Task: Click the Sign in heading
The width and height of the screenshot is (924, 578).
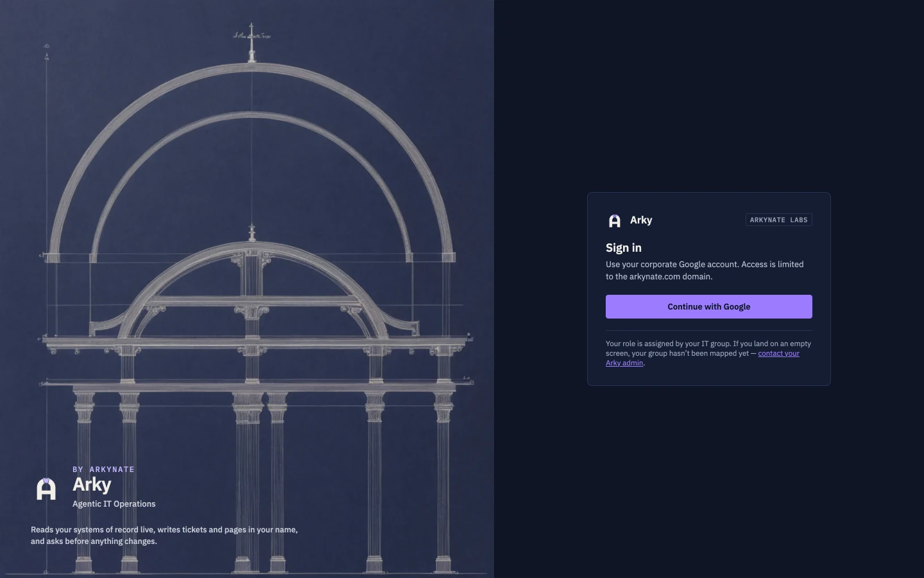Action: point(624,248)
